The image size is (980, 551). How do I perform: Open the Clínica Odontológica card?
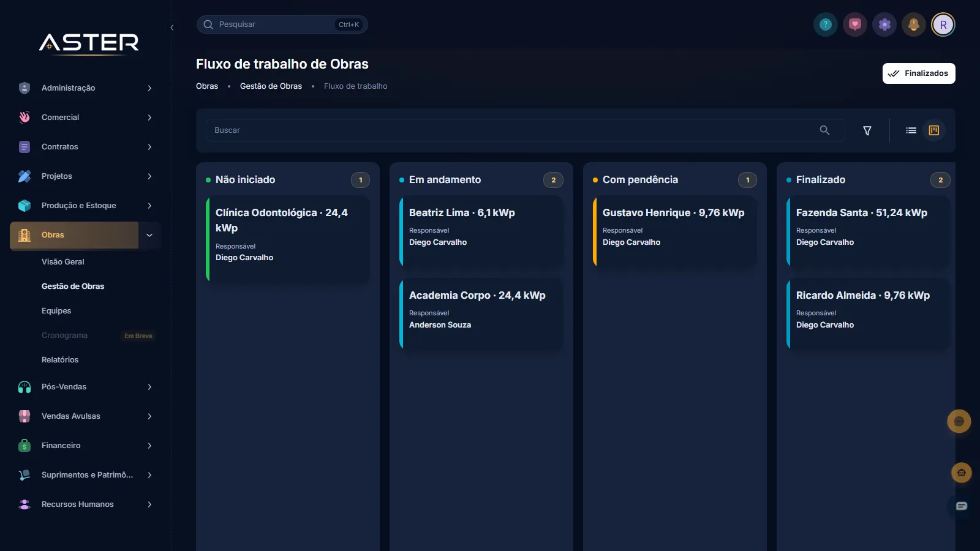(x=288, y=239)
